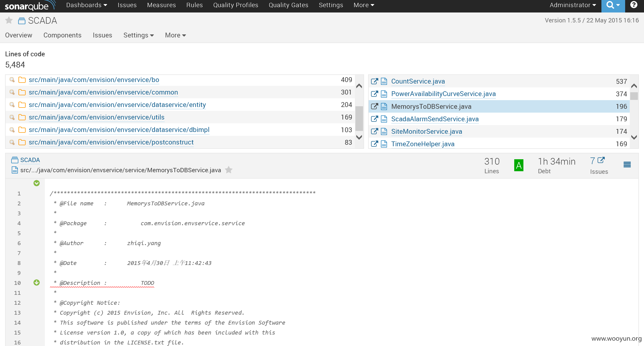This screenshot has width=644, height=346.
Task: Click the underlined @Description TODO line
Action: coord(102,283)
